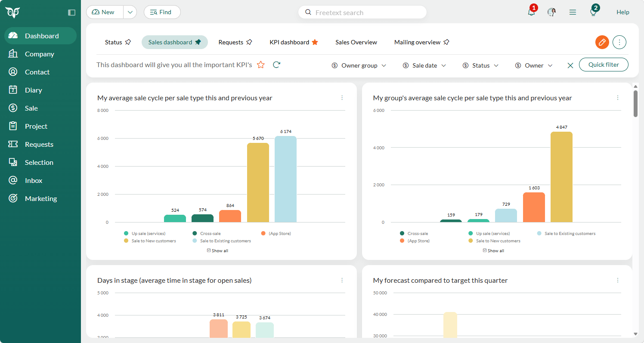This screenshot has width=644, height=343.
Task: Toggle (App Store) legend in My average chart
Action: click(276, 233)
